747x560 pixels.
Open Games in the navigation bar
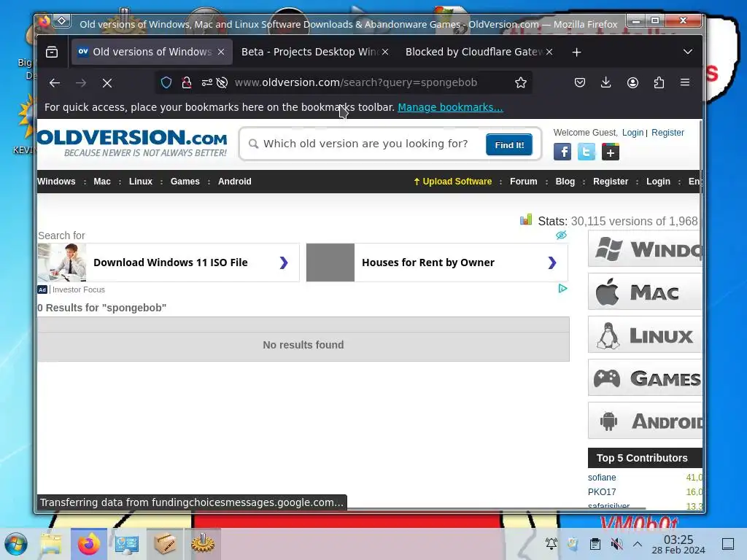185,182
